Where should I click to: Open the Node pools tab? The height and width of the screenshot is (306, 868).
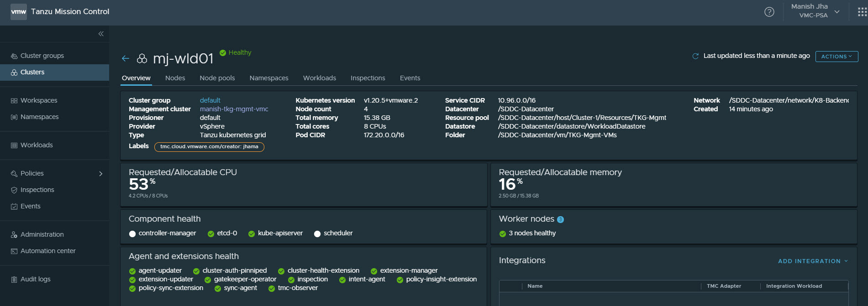[217, 78]
